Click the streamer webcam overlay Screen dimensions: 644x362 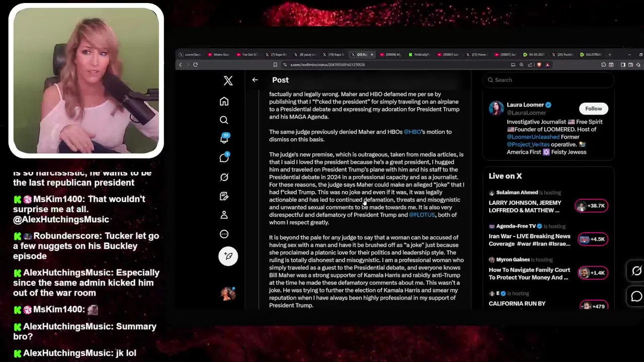[86, 80]
